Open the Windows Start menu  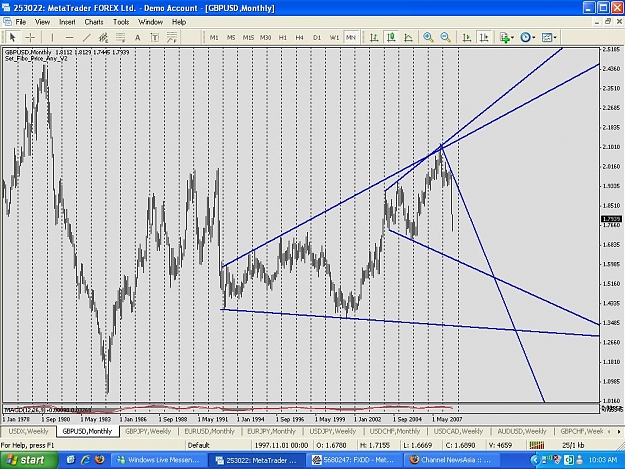point(27,460)
